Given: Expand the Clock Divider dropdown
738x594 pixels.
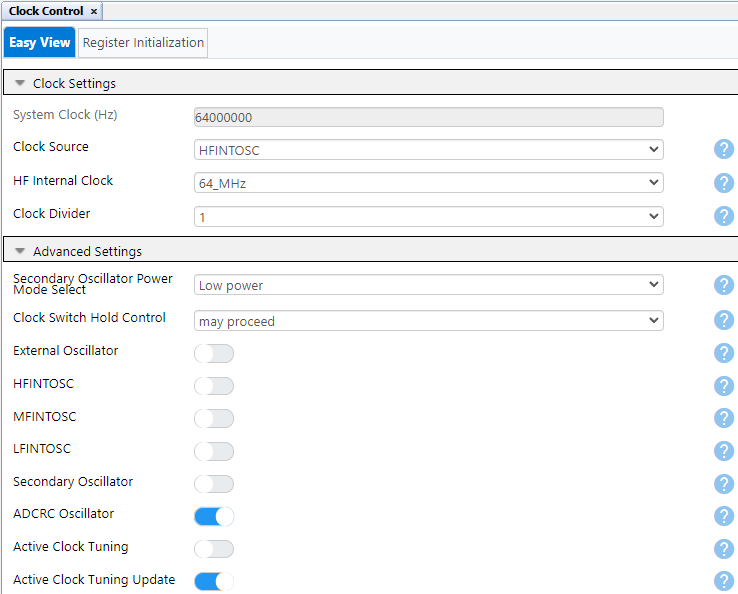Looking at the screenshot, I should (x=428, y=216).
